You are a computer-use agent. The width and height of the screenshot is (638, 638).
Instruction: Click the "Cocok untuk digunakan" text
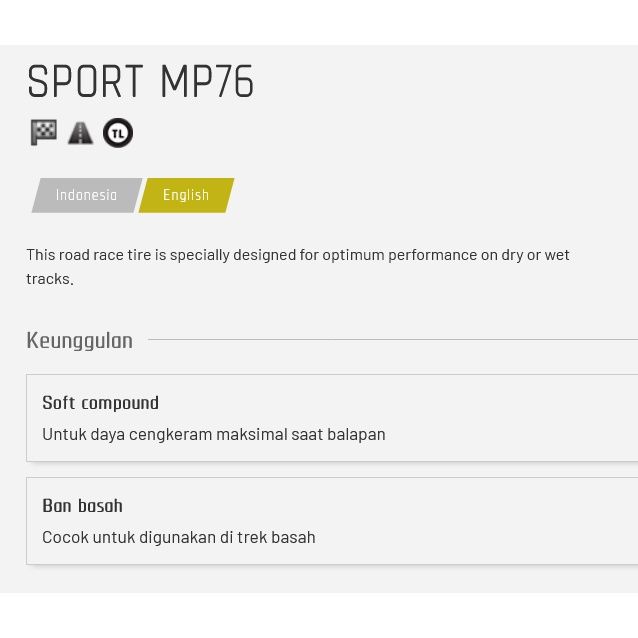coord(178,537)
